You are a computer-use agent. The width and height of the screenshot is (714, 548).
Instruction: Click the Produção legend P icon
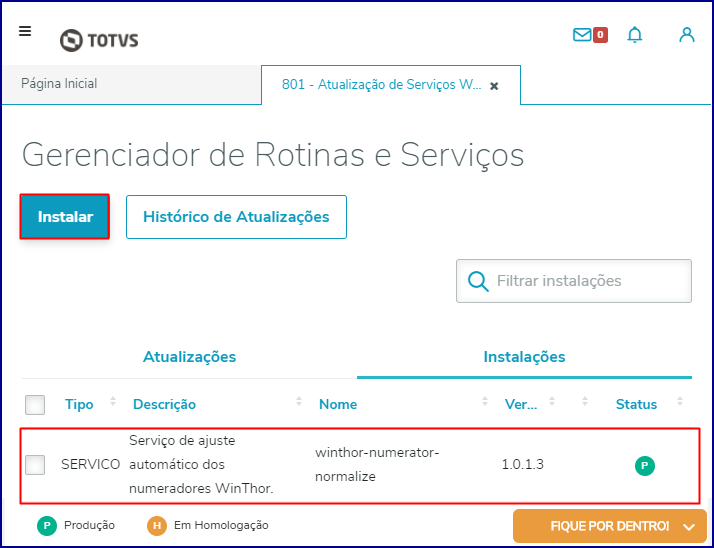click(x=47, y=526)
